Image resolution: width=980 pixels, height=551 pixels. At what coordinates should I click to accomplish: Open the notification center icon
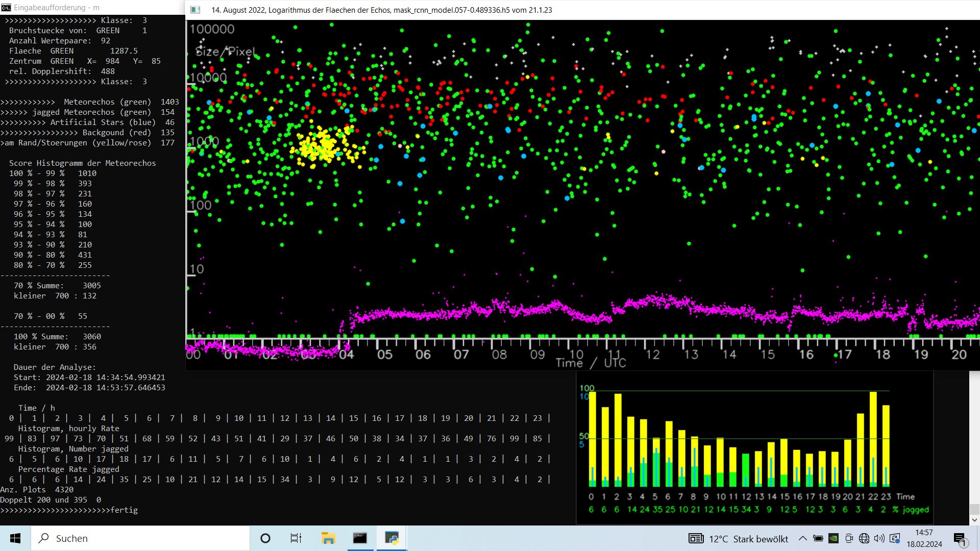pos(960,539)
